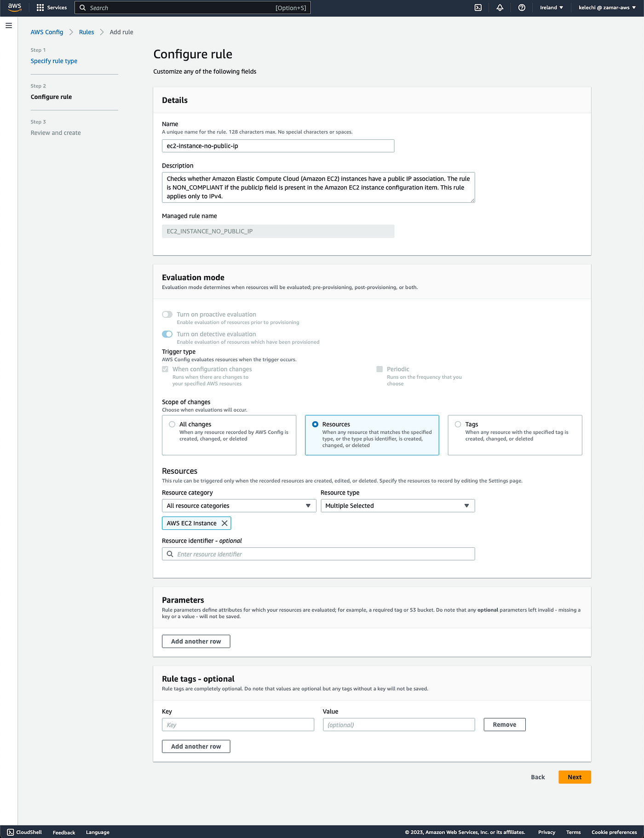
Task: Click the tag Key input field
Action: pos(238,725)
